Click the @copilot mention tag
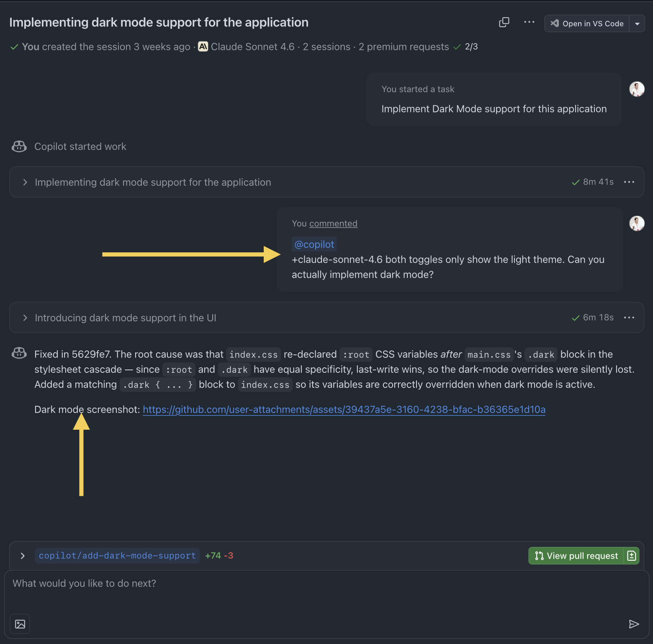 [314, 244]
